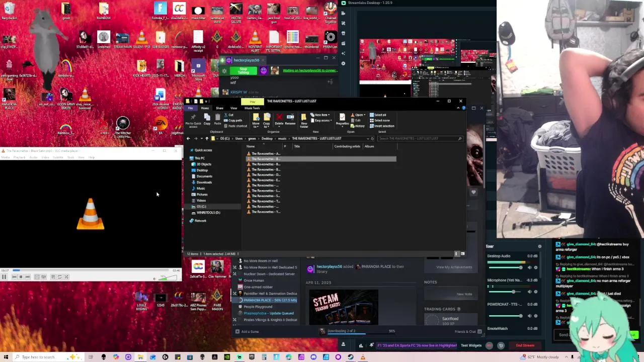Click the Explorer search field
Image resolution: width=644 pixels, height=362 pixels.
pos(420,139)
